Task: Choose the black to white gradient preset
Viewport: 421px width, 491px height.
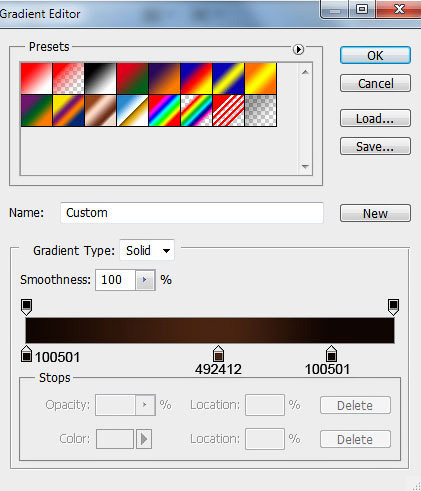Action: 100,78
